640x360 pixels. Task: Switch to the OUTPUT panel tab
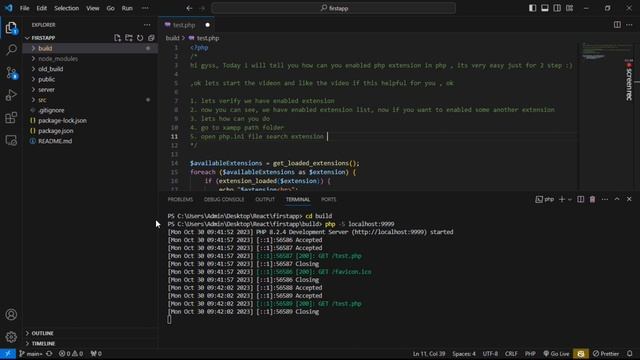tap(265, 200)
